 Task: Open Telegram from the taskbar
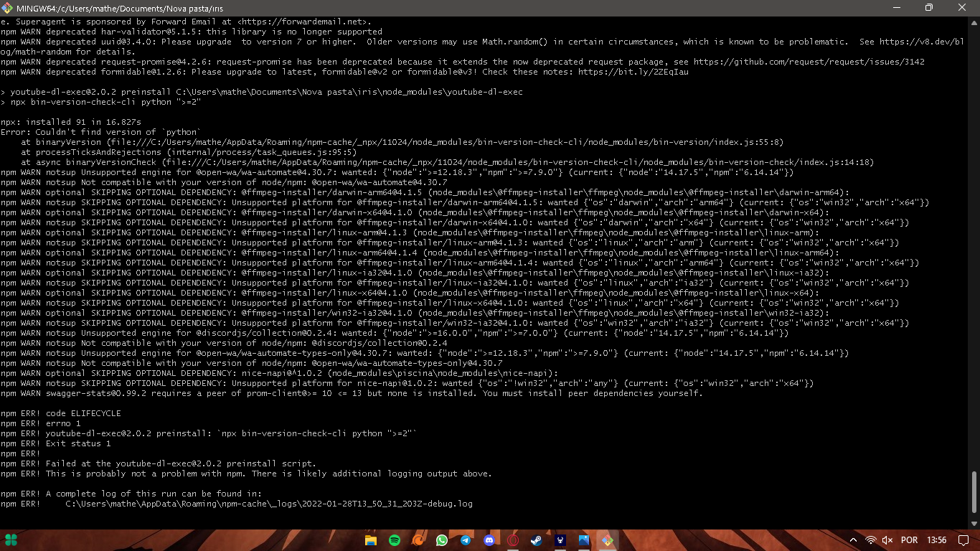(465, 540)
